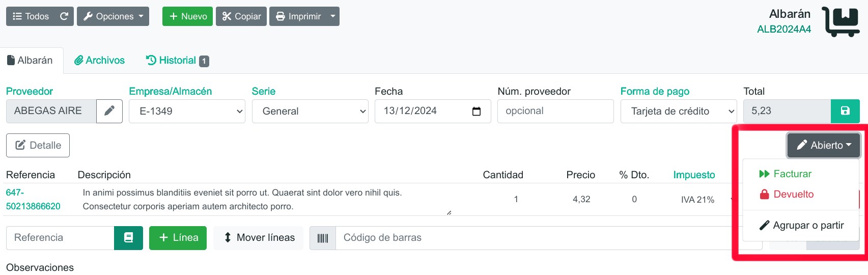Switch to the Albarán tab

point(30,61)
